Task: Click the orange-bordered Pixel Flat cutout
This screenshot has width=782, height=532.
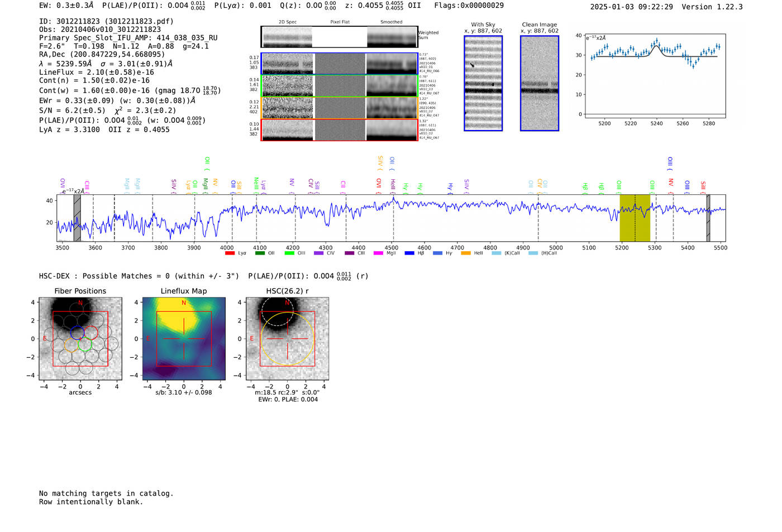Action: pyautogui.click(x=340, y=108)
